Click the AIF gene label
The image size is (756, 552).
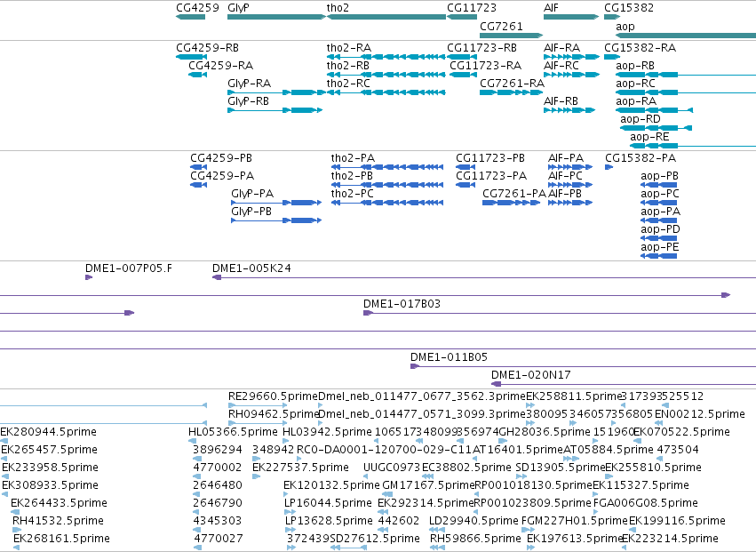[551, 8]
